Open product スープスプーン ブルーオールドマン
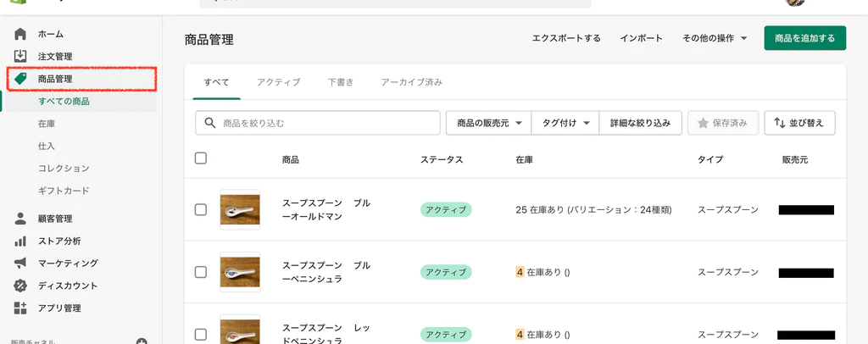The height and width of the screenshot is (344, 868). tap(326, 209)
